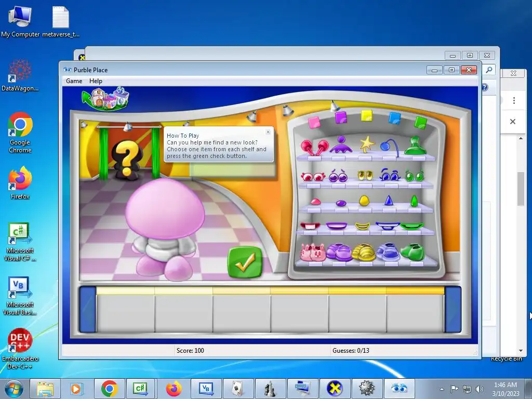Launch Chrome from the taskbar
The height and width of the screenshot is (399, 532).
coord(109,389)
